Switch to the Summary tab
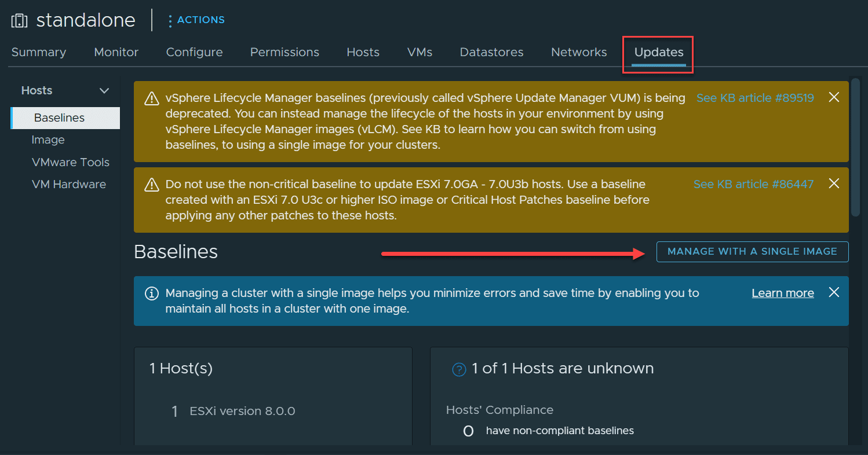Image resolution: width=868 pixels, height=455 pixels. click(x=39, y=52)
